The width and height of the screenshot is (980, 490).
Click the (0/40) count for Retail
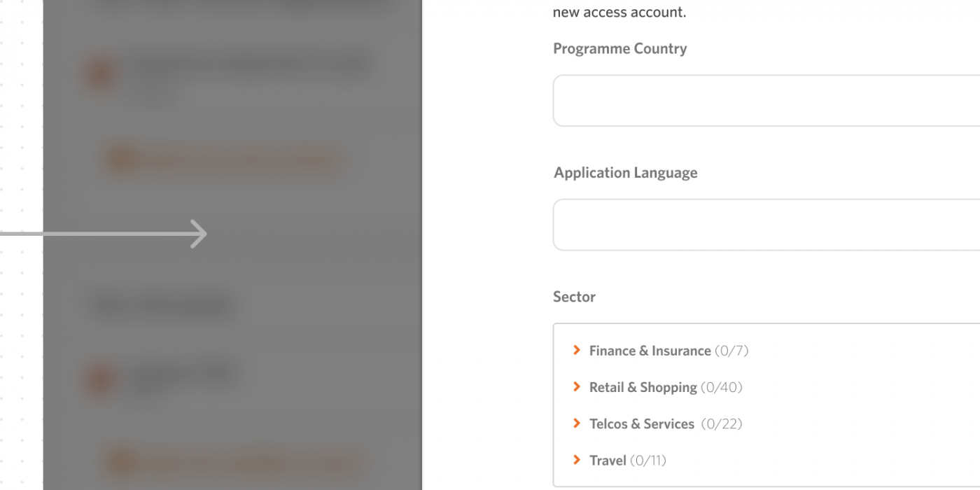point(721,387)
